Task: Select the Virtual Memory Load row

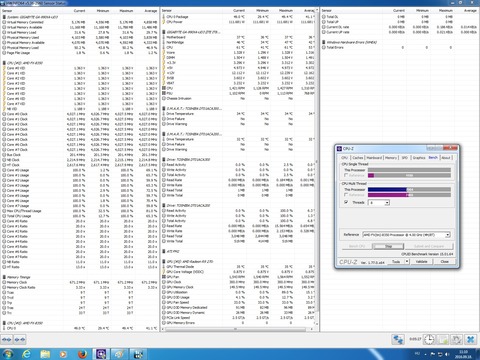Action: pos(80,32)
